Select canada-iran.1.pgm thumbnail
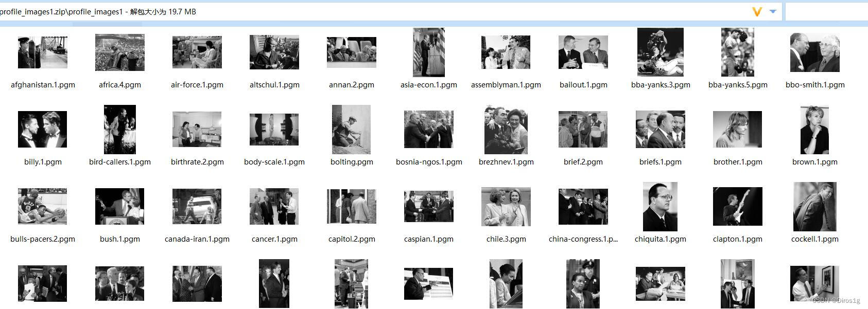The image size is (868, 309). [197, 207]
